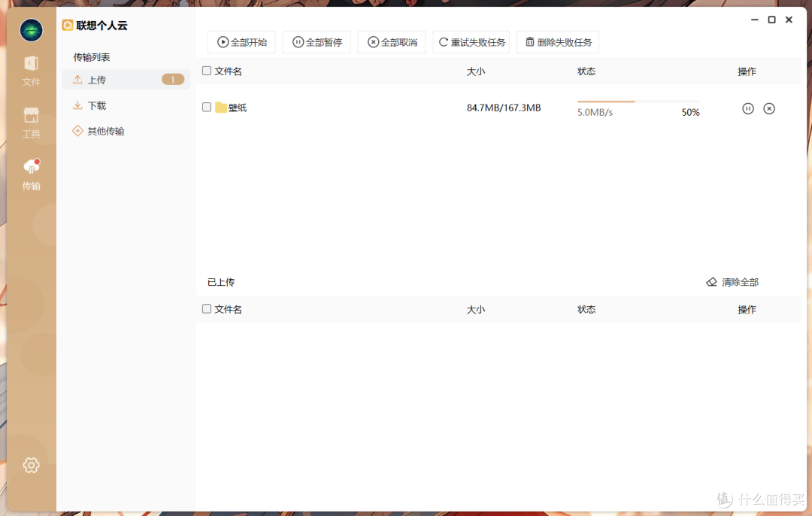This screenshot has height=516, width=812.
Task: Open the 壁纸 folder icon
Action: click(220, 107)
